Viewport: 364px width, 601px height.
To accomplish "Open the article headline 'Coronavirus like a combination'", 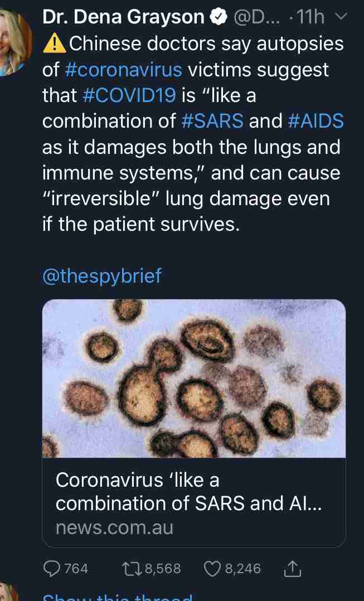I will pyautogui.click(x=188, y=492).
